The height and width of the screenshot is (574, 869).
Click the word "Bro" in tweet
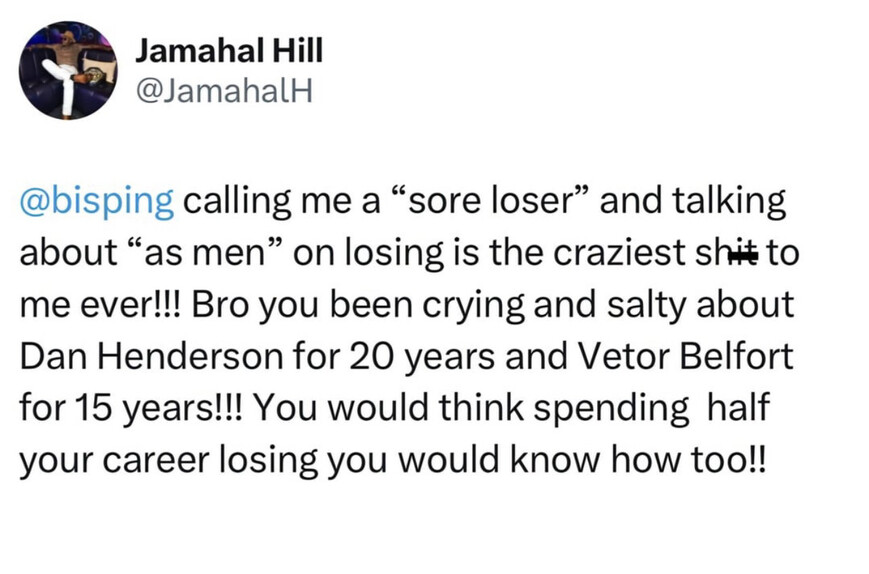pos(219,305)
